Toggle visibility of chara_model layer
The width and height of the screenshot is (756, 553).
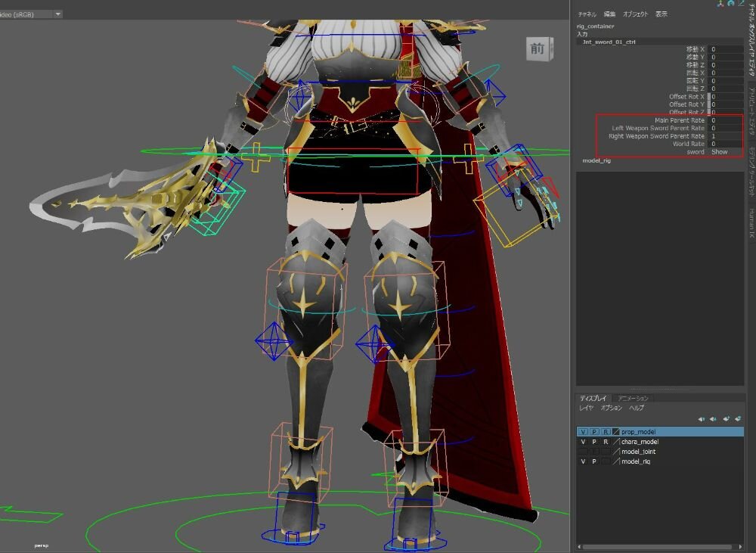(x=582, y=442)
